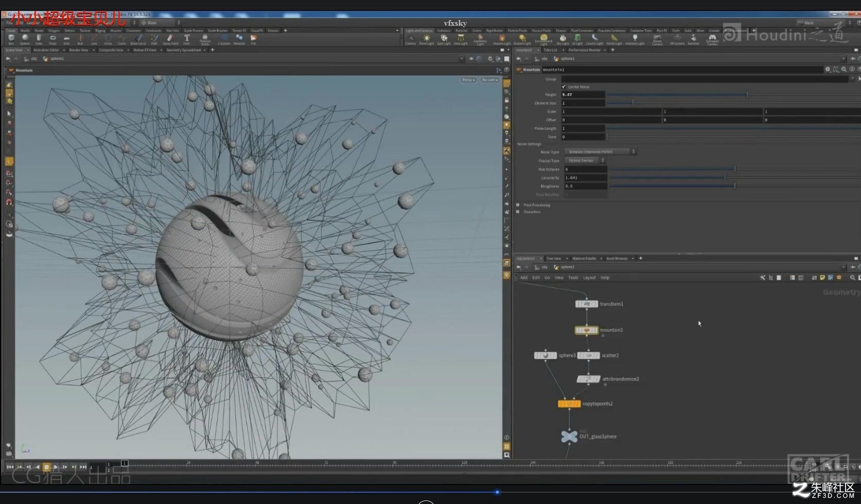Open the Fractal Type dropdown
This screenshot has width=861, height=504.
585,160
